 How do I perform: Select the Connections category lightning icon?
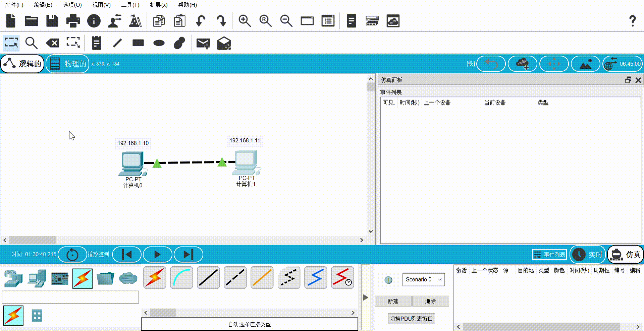pyautogui.click(x=83, y=278)
